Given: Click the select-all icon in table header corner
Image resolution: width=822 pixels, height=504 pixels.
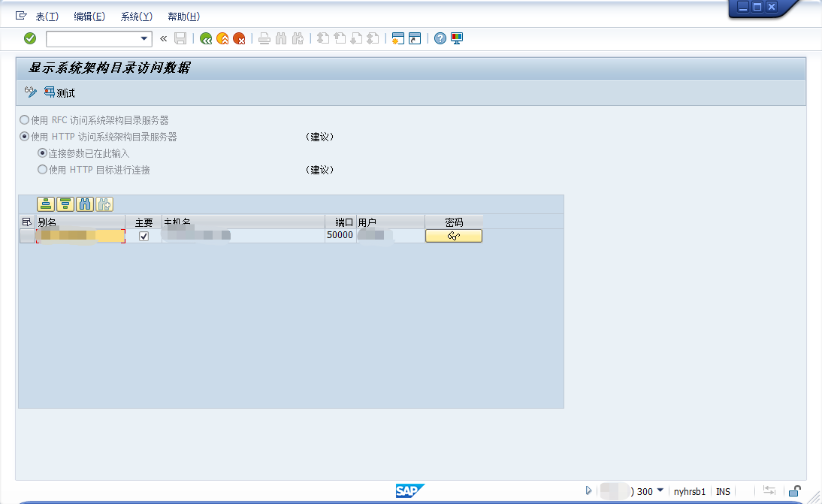Looking at the screenshot, I should pyautogui.click(x=27, y=222).
